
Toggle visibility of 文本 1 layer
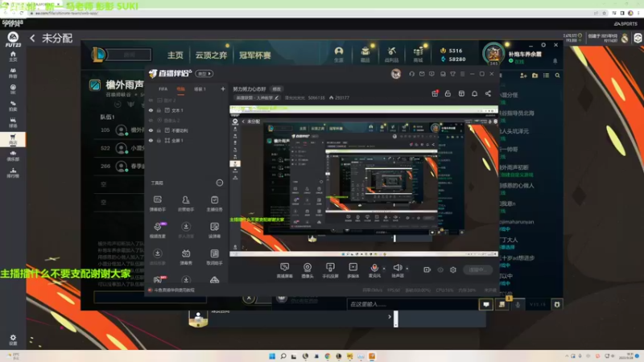click(151, 110)
